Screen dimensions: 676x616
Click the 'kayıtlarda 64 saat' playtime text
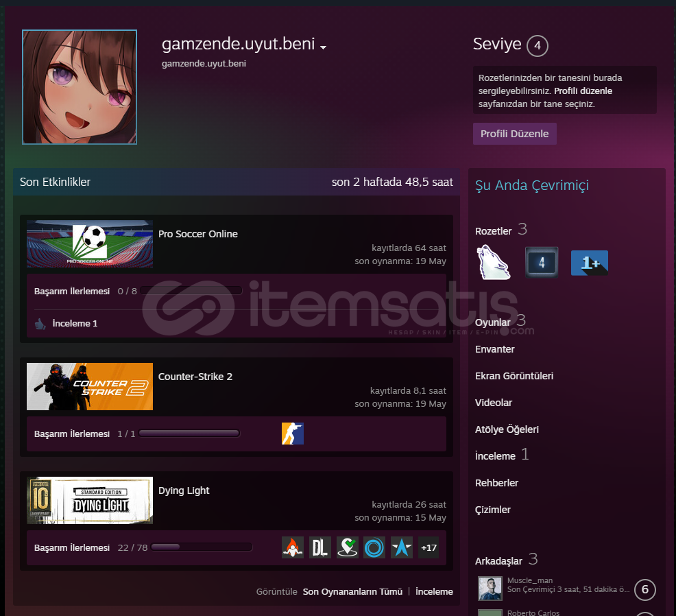click(x=409, y=248)
